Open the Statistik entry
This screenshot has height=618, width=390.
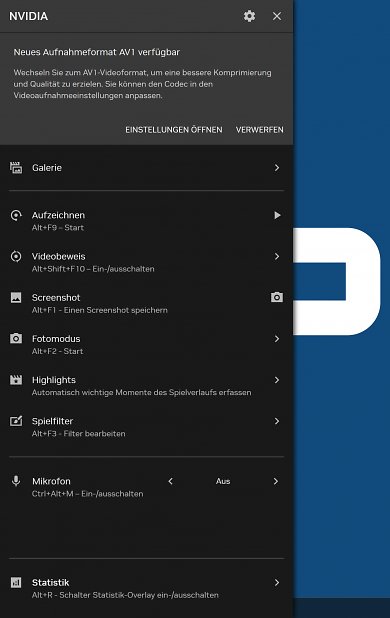[x=146, y=588]
